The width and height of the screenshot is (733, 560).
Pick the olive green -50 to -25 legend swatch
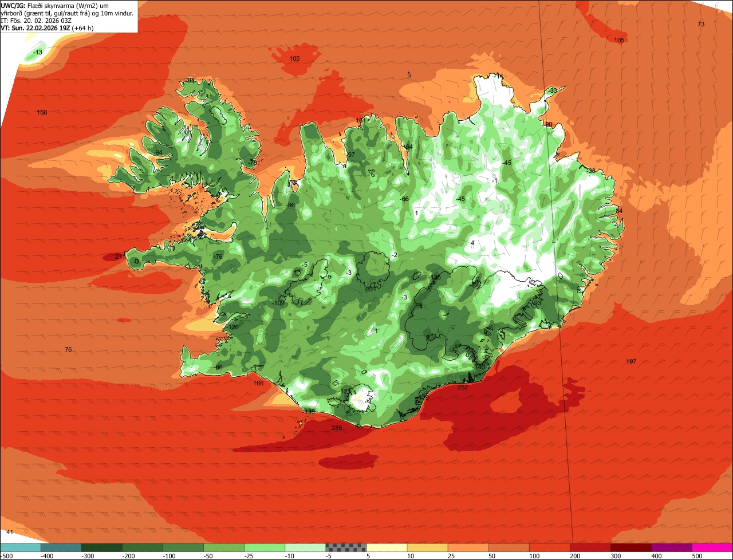click(x=224, y=547)
